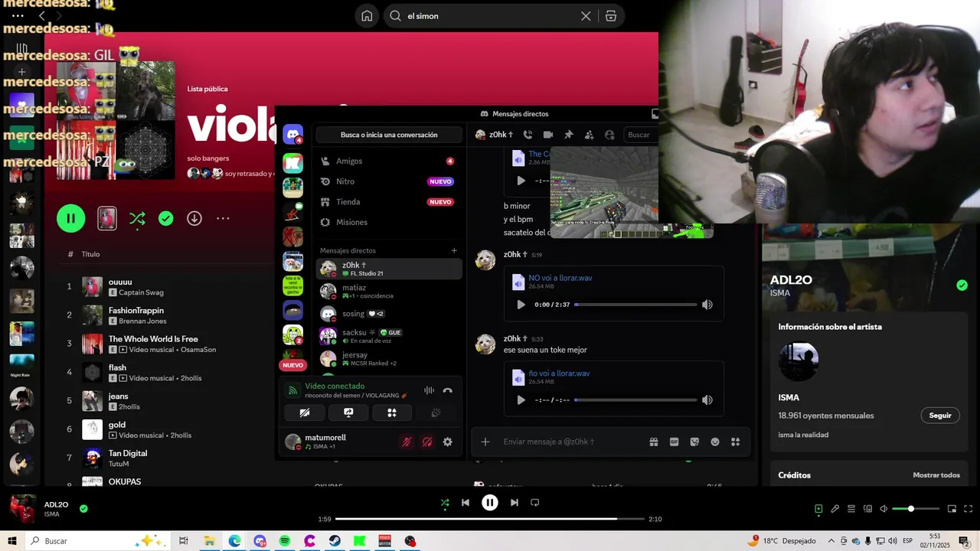Create new direct message with plus
Screen dimensions: 980x551
click(x=454, y=250)
